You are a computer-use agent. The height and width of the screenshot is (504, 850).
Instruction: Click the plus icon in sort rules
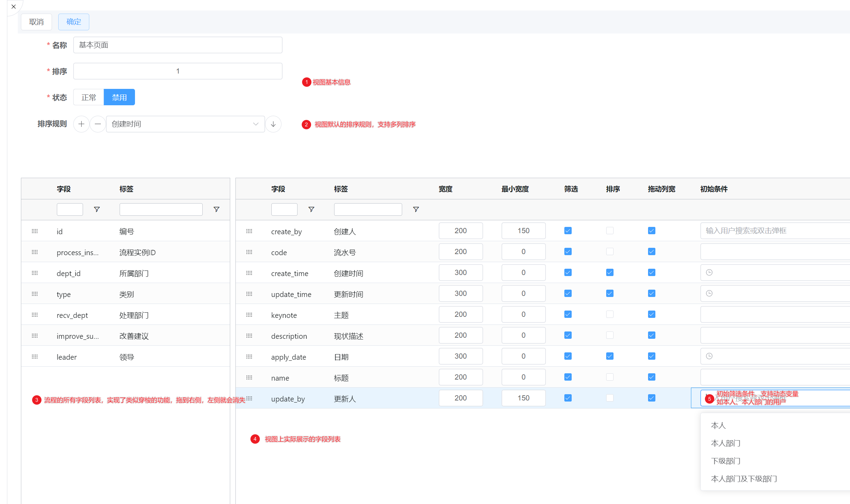click(81, 124)
